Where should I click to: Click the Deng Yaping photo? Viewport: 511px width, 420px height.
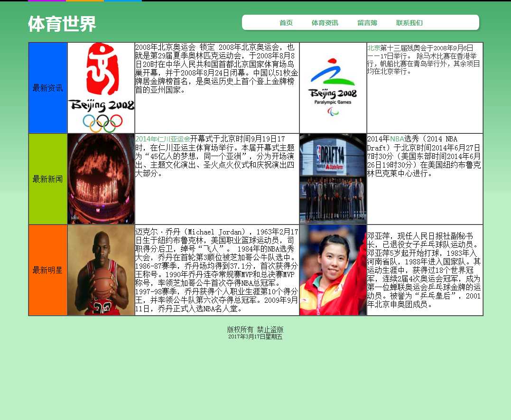(x=333, y=270)
